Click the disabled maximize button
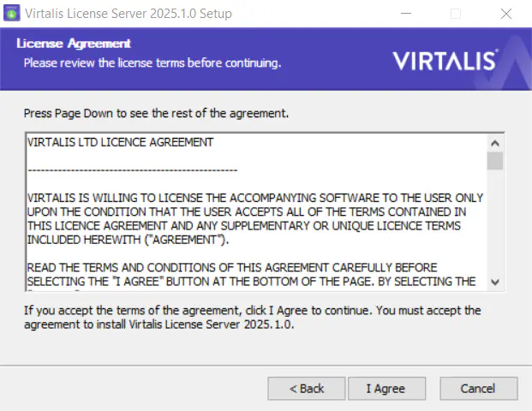Screen dimensions: 532x411 [456, 14]
